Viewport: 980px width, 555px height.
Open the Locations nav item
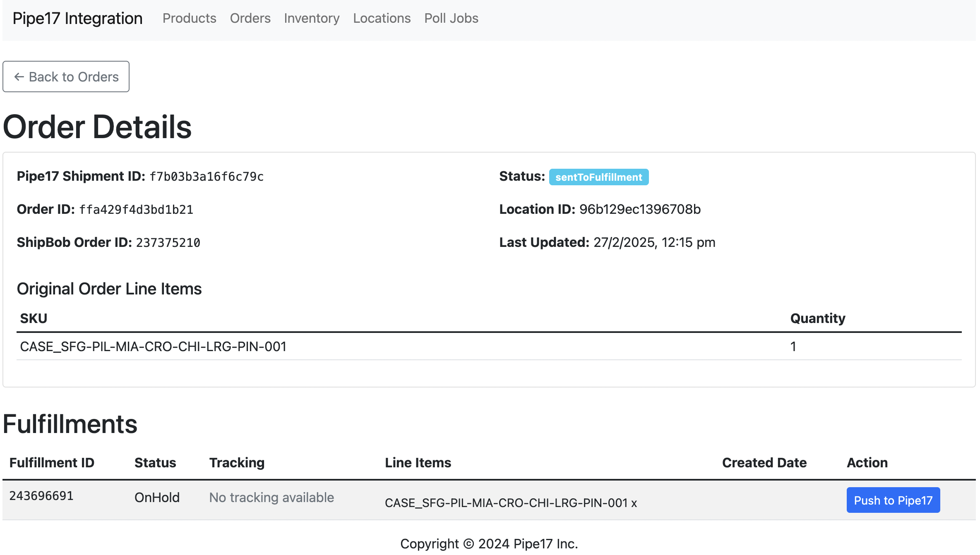tap(382, 18)
